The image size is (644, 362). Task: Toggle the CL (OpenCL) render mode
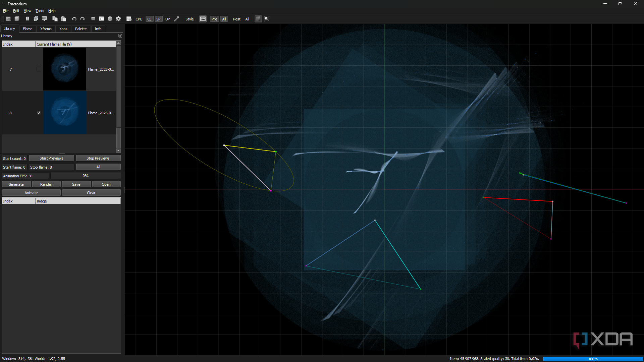coord(149,19)
